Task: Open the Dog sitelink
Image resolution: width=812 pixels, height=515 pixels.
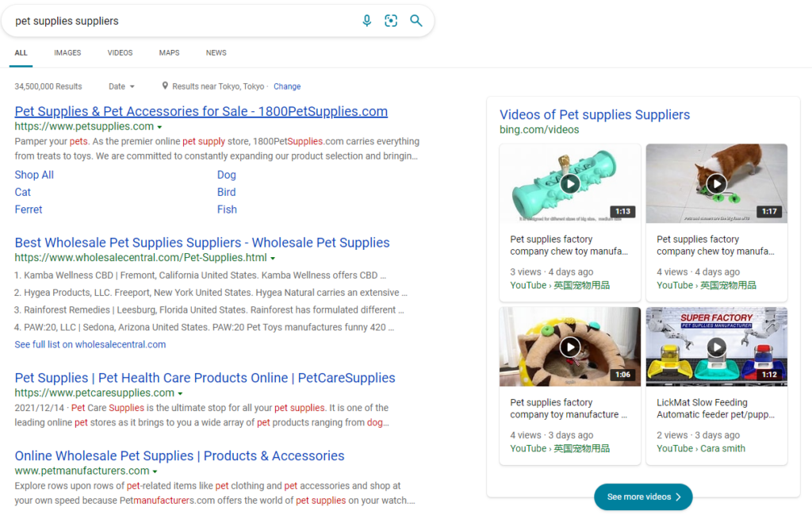Action: pyautogui.click(x=226, y=175)
